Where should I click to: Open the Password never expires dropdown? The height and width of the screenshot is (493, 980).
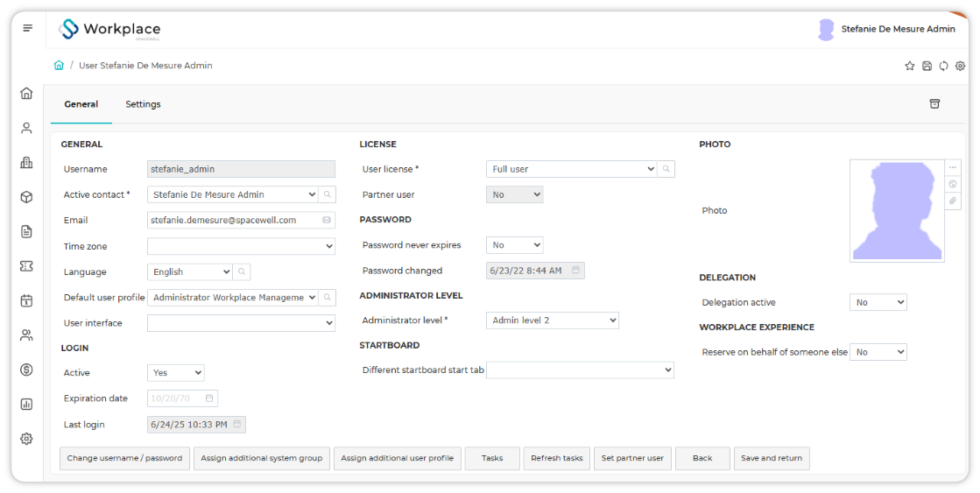(x=514, y=245)
